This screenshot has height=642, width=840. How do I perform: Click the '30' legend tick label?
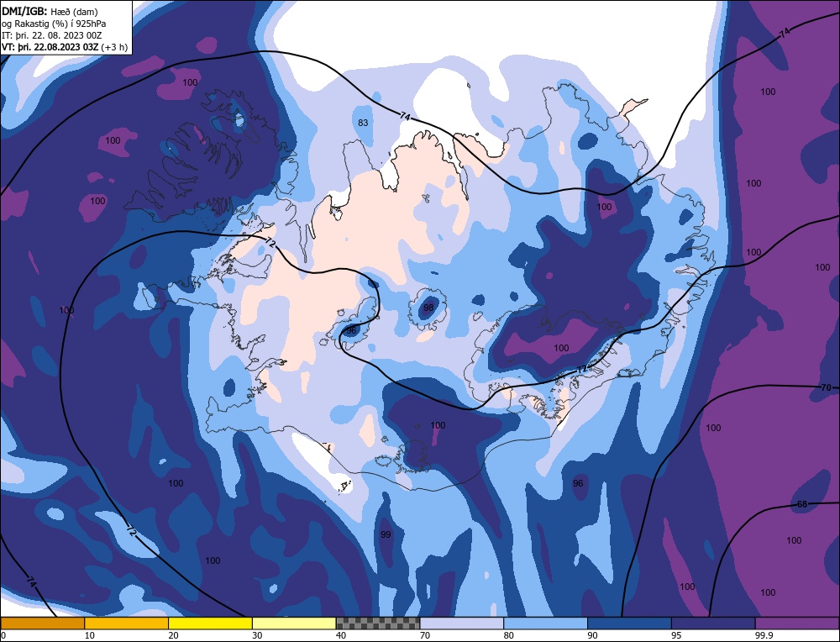click(x=258, y=635)
